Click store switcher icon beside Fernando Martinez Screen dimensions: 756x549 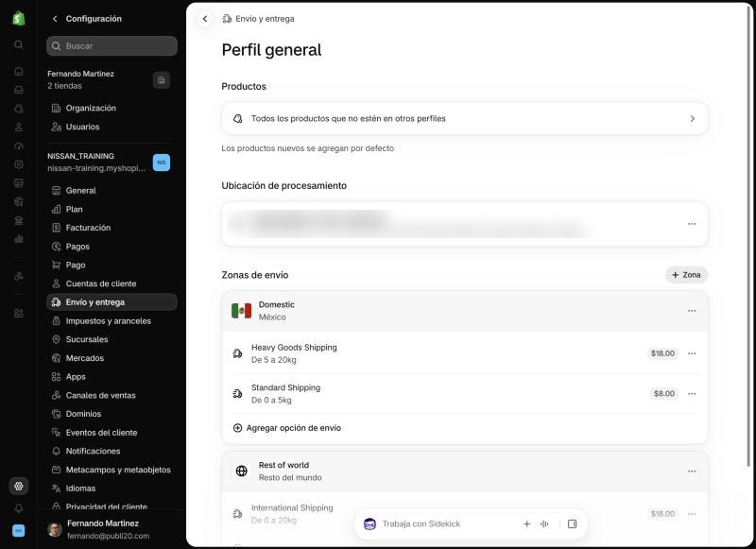point(161,80)
